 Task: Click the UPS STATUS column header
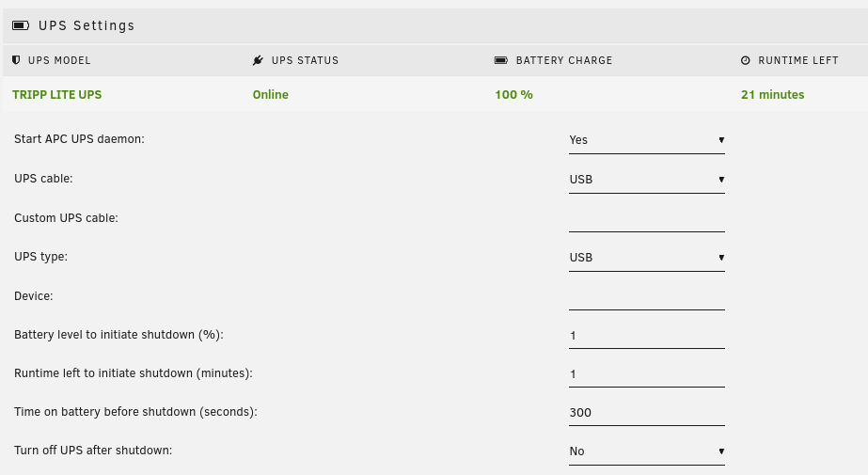[305, 60]
